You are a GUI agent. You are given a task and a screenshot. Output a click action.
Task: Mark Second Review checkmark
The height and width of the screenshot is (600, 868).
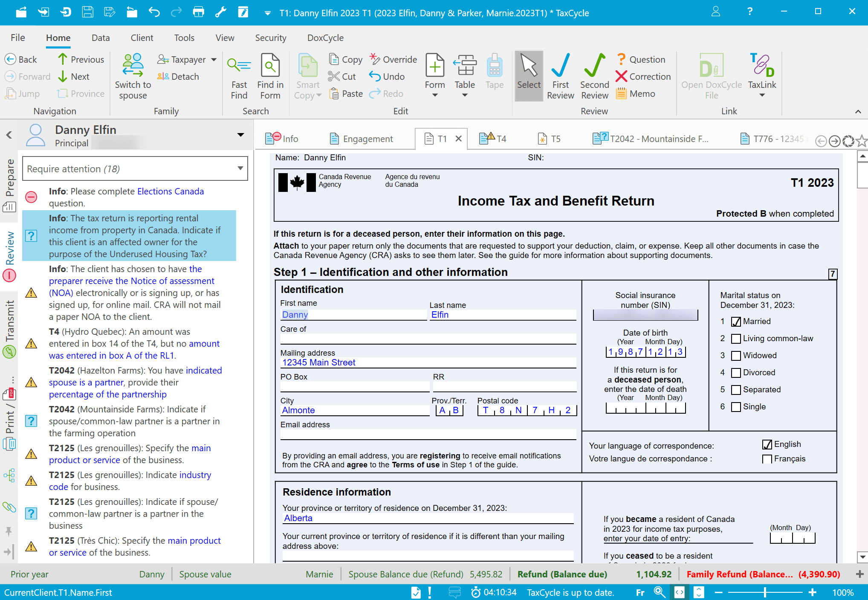(x=594, y=76)
